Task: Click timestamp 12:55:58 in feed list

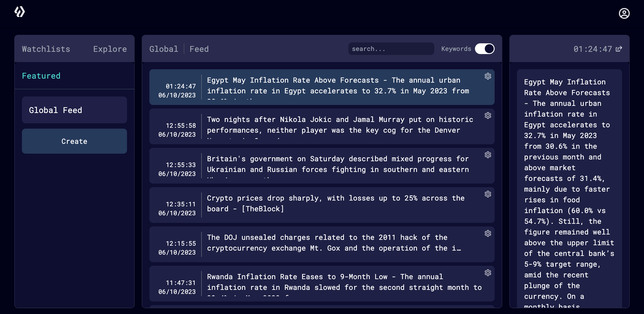Action: click(x=181, y=126)
